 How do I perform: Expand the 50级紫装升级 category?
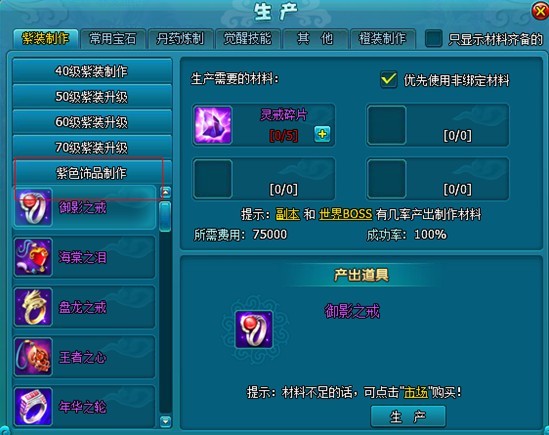pos(92,96)
